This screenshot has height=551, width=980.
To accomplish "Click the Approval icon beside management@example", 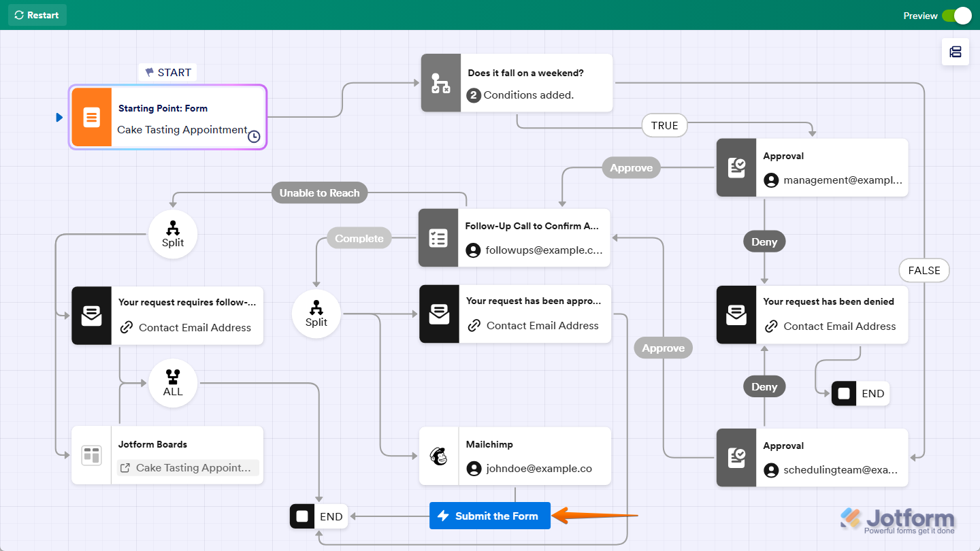I will [x=736, y=167].
